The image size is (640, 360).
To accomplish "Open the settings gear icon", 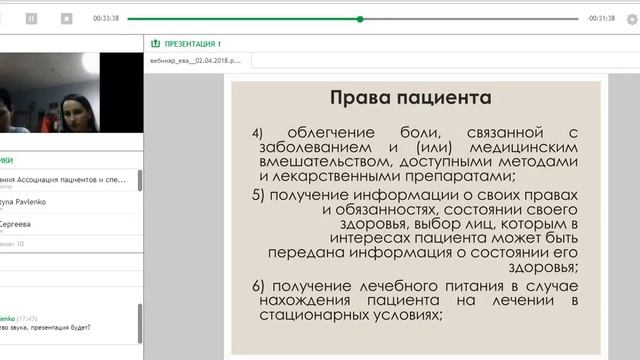I will (x=632, y=19).
